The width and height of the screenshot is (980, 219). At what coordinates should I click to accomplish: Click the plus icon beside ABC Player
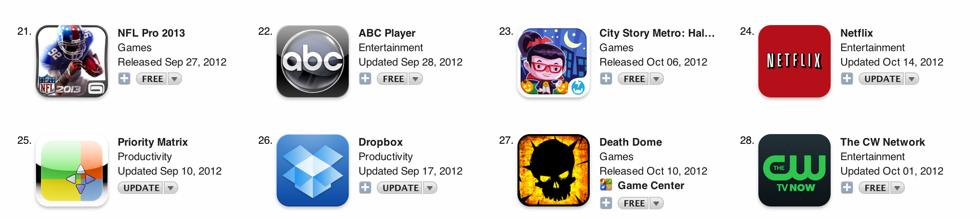pos(365,79)
